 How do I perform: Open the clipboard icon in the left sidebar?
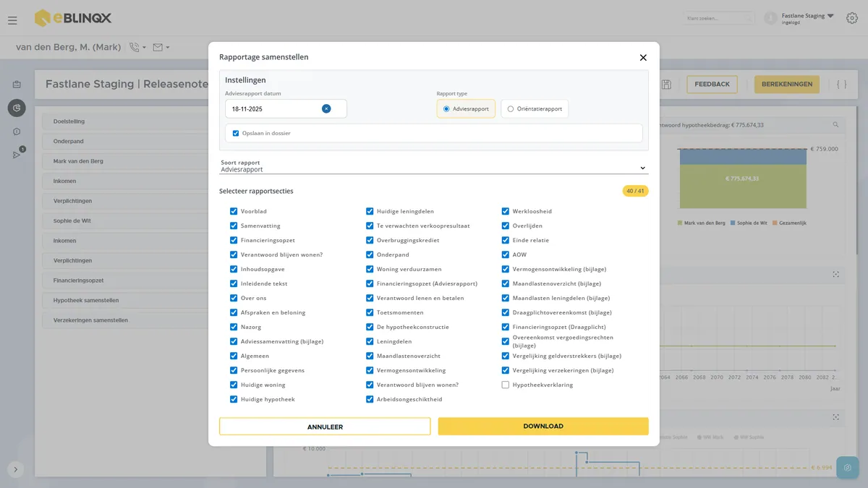[17, 85]
